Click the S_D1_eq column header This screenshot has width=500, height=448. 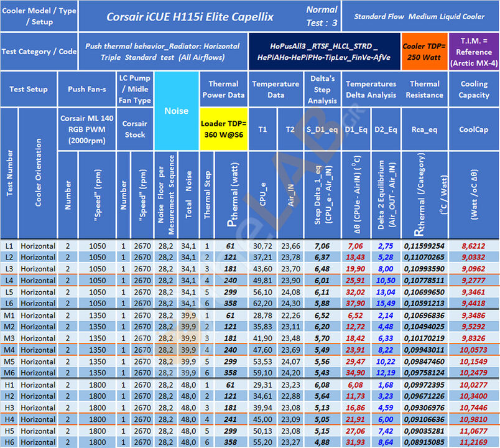click(x=322, y=129)
